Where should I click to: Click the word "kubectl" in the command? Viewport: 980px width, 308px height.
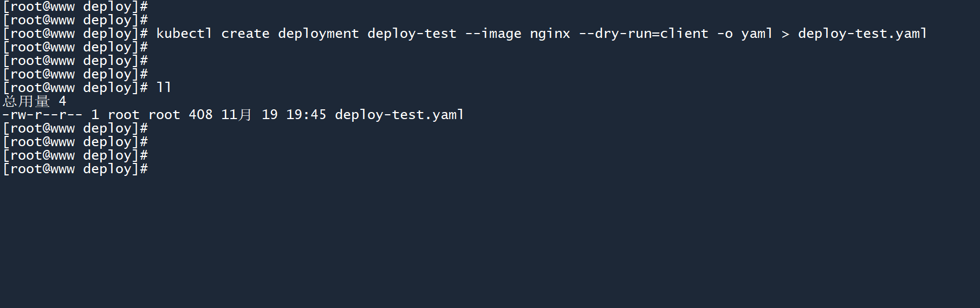(184, 34)
